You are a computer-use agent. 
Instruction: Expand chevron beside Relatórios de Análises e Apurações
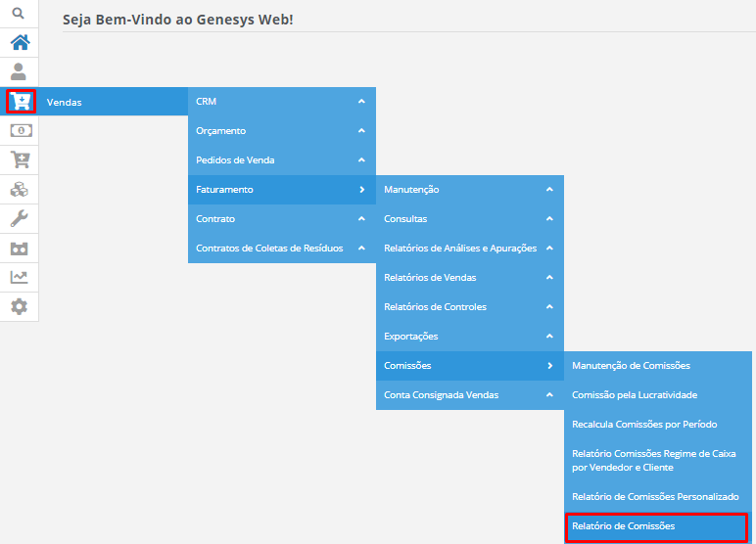(x=549, y=249)
